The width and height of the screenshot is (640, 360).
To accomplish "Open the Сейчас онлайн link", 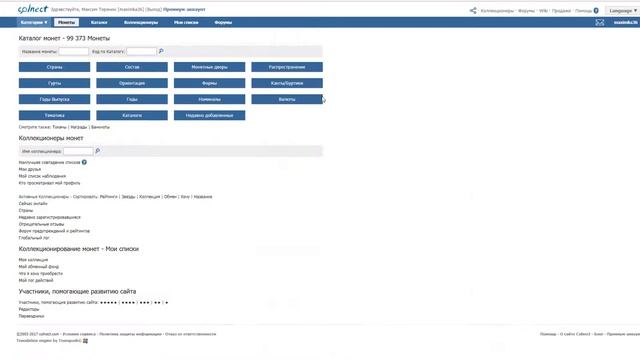I will point(33,203).
